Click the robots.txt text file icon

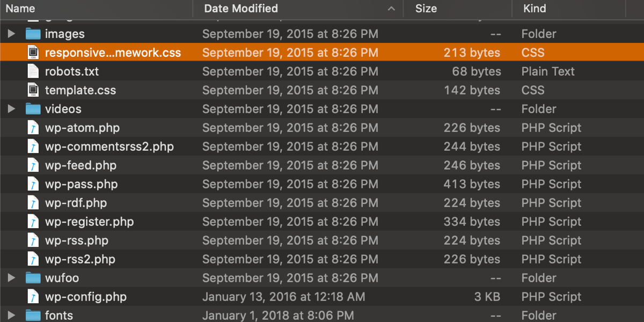(x=33, y=71)
